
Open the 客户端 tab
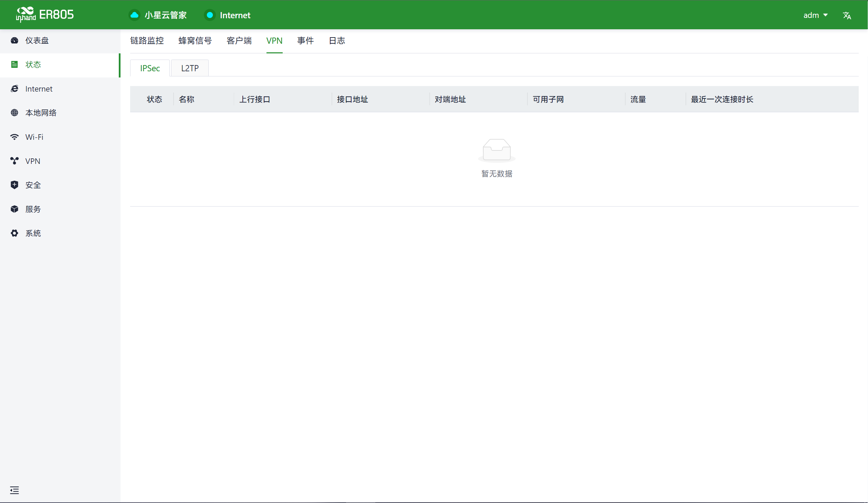click(239, 41)
